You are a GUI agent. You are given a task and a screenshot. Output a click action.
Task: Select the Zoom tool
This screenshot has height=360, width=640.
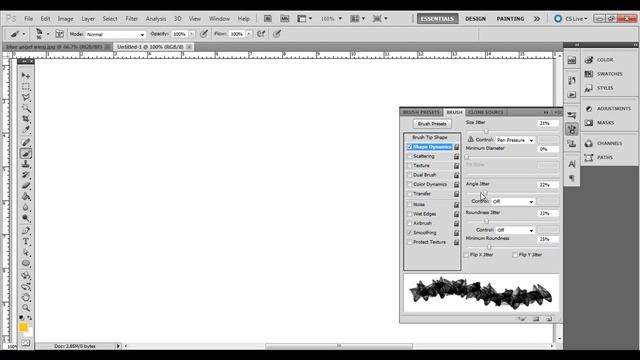(26, 308)
